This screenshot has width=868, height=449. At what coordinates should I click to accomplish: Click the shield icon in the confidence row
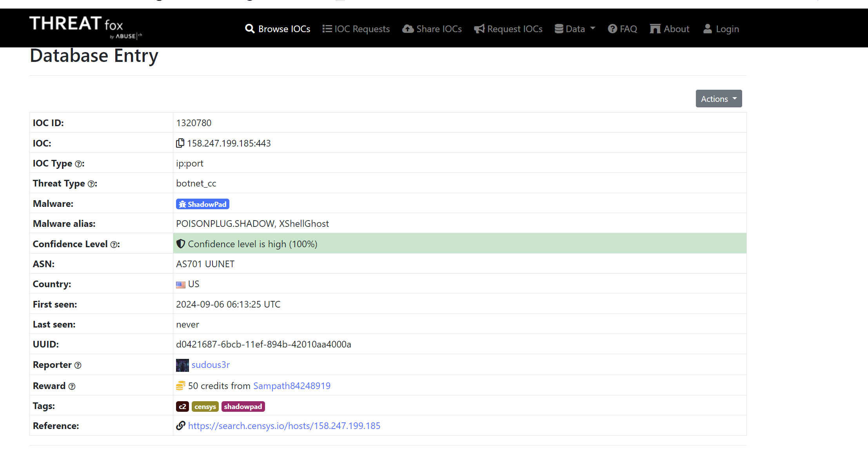pyautogui.click(x=181, y=244)
